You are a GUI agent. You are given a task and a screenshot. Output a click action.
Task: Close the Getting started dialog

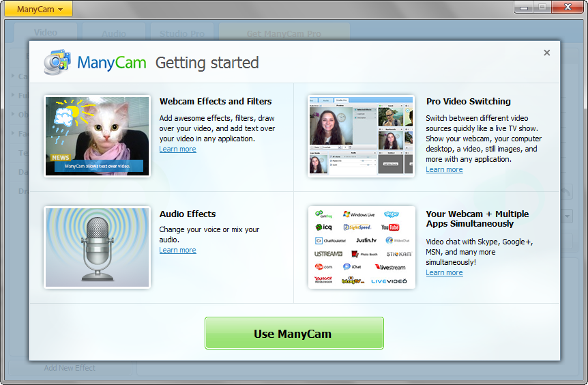pos(547,53)
